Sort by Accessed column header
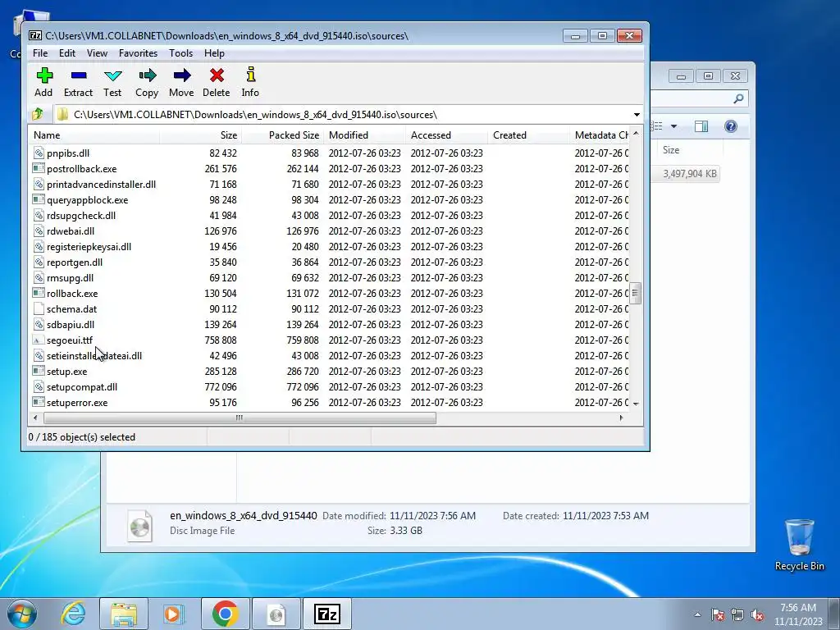The height and width of the screenshot is (630, 840). click(446, 135)
